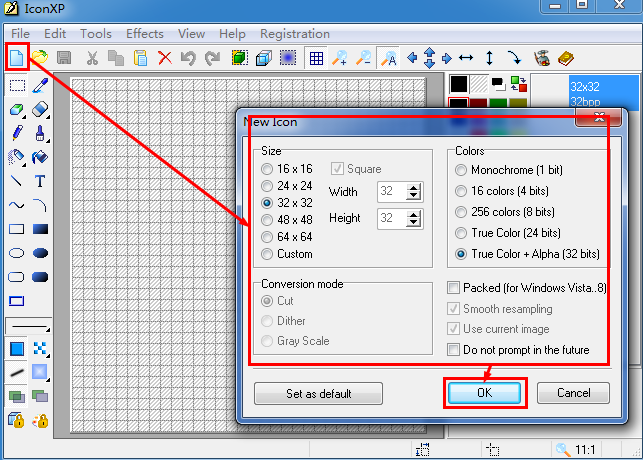Screen dimensions: 643x460
Task: Click the swap colors icon
Action: [x=519, y=84]
